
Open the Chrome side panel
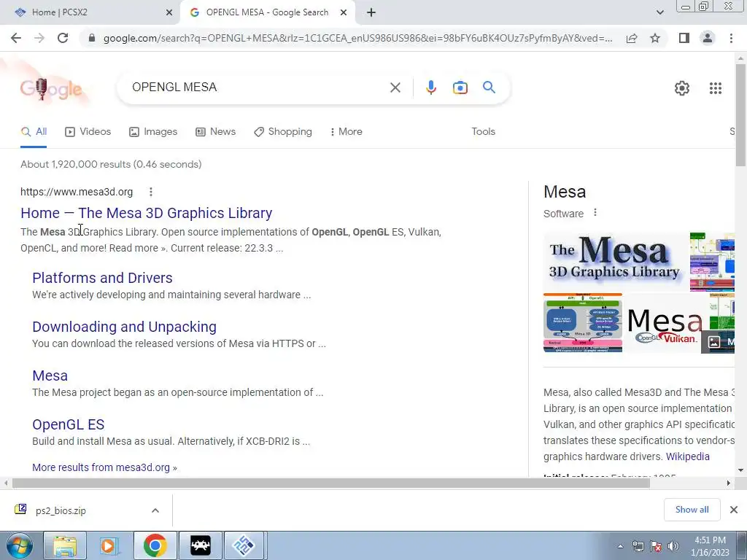[684, 38]
